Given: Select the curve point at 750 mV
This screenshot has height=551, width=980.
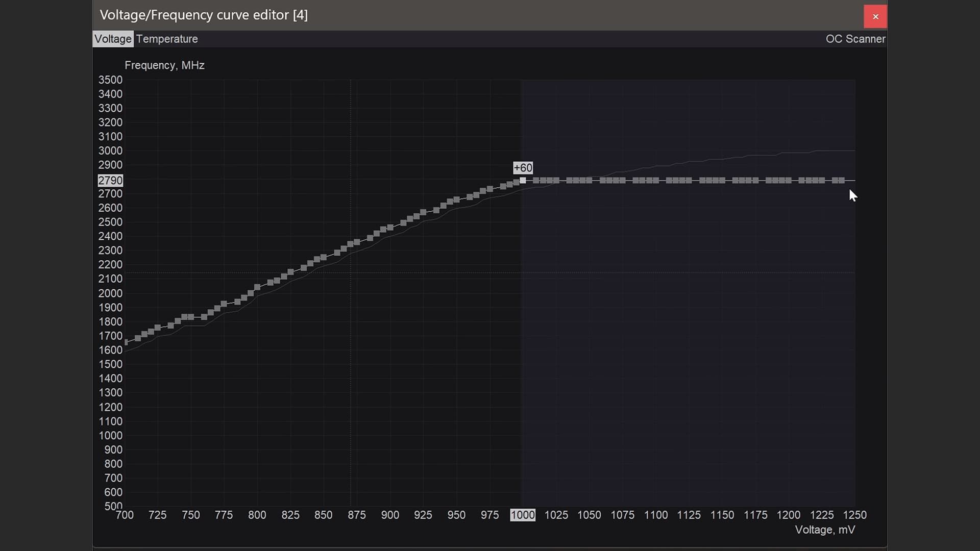Looking at the screenshot, I should pos(191,317).
